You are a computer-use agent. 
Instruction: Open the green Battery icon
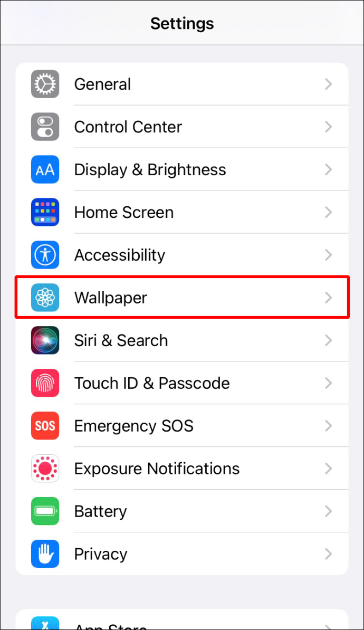(45, 511)
